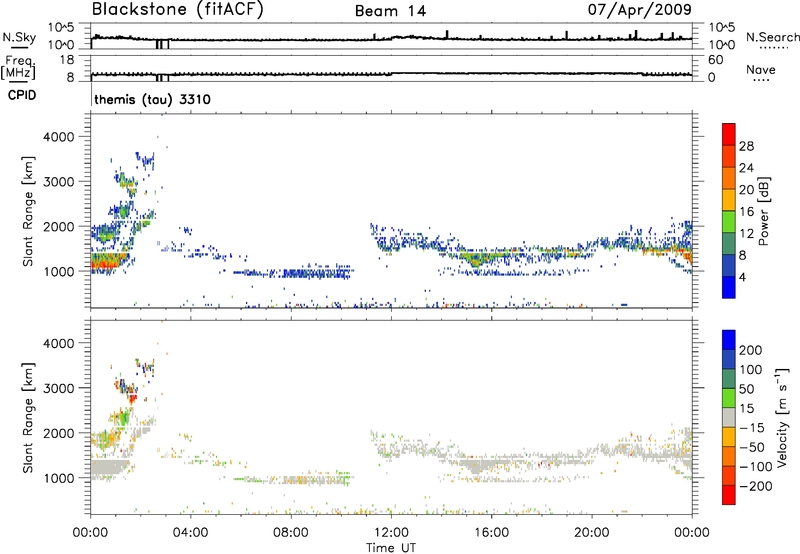Click the "Blackstone (fitACF)" title text
The image size is (800, 554).
pyautogui.click(x=178, y=10)
